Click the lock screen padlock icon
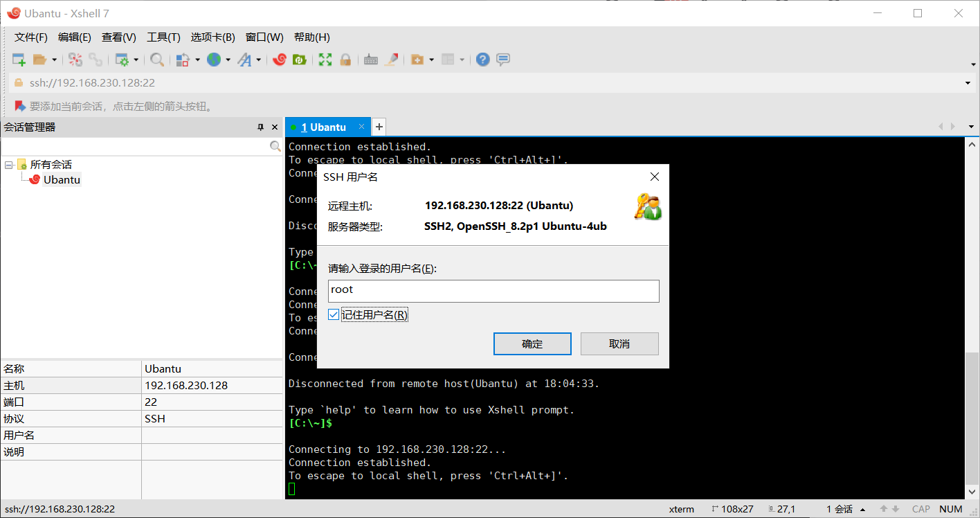The image size is (980, 518). pyautogui.click(x=345, y=60)
